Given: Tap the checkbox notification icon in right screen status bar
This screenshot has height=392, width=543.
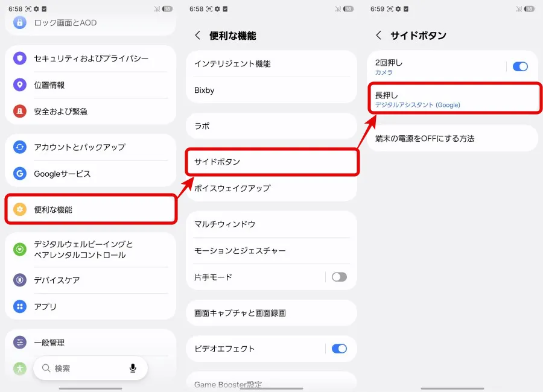Looking at the screenshot, I should point(406,9).
